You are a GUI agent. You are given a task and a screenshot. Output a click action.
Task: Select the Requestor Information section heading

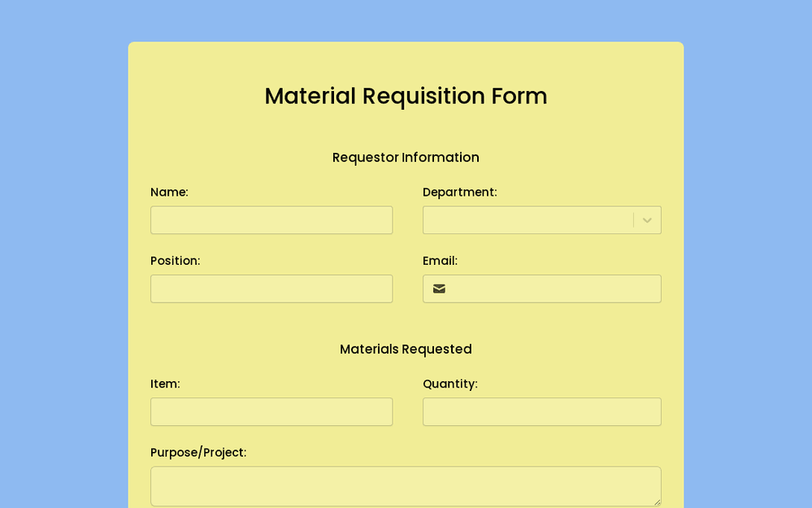pyautogui.click(x=406, y=158)
